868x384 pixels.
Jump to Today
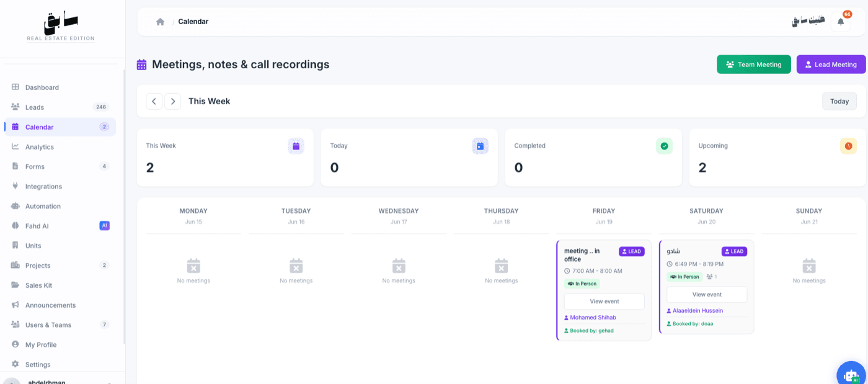tap(839, 101)
